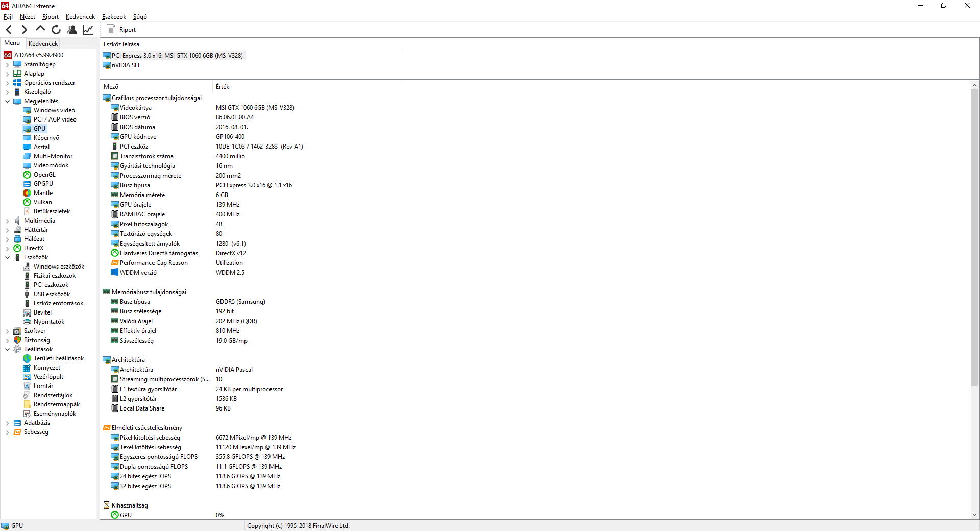980x531 pixels.
Task: Open the Fájl menu
Action: click(8, 17)
